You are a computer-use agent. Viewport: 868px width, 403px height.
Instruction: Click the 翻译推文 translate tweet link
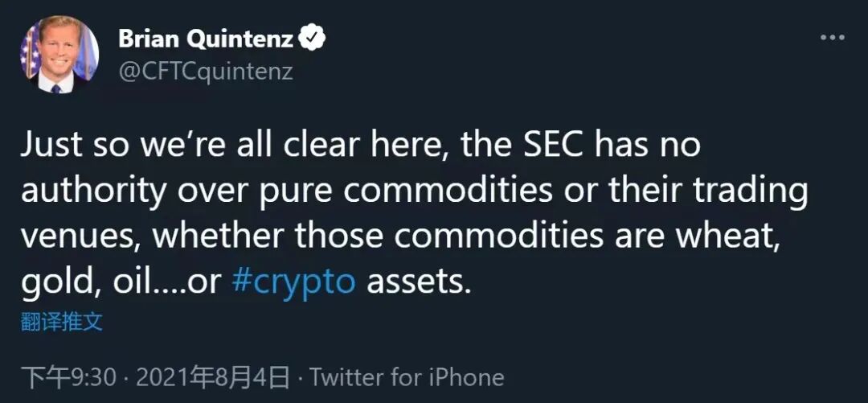(x=62, y=323)
